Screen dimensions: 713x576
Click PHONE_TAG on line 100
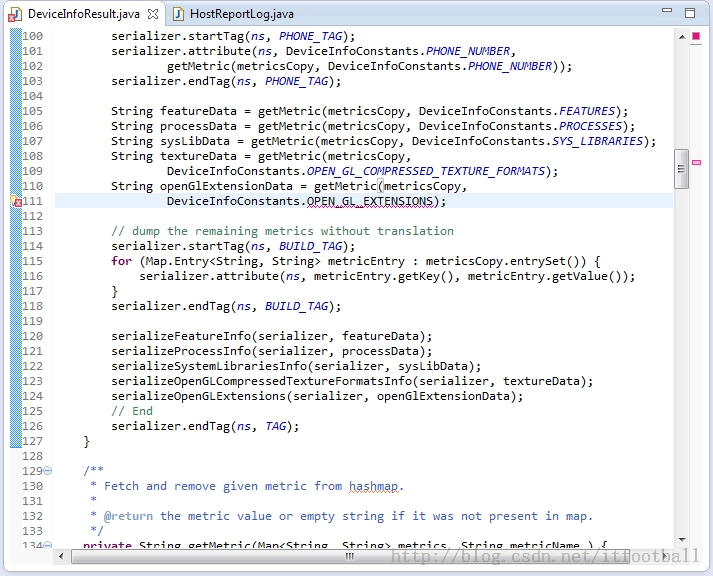[310, 36]
